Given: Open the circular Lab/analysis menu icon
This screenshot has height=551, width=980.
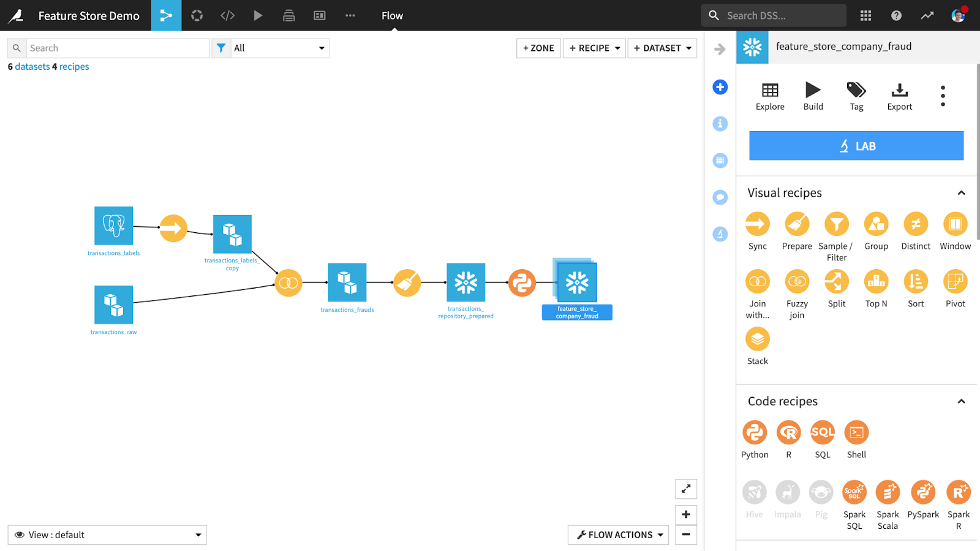Looking at the screenshot, I should [197, 15].
